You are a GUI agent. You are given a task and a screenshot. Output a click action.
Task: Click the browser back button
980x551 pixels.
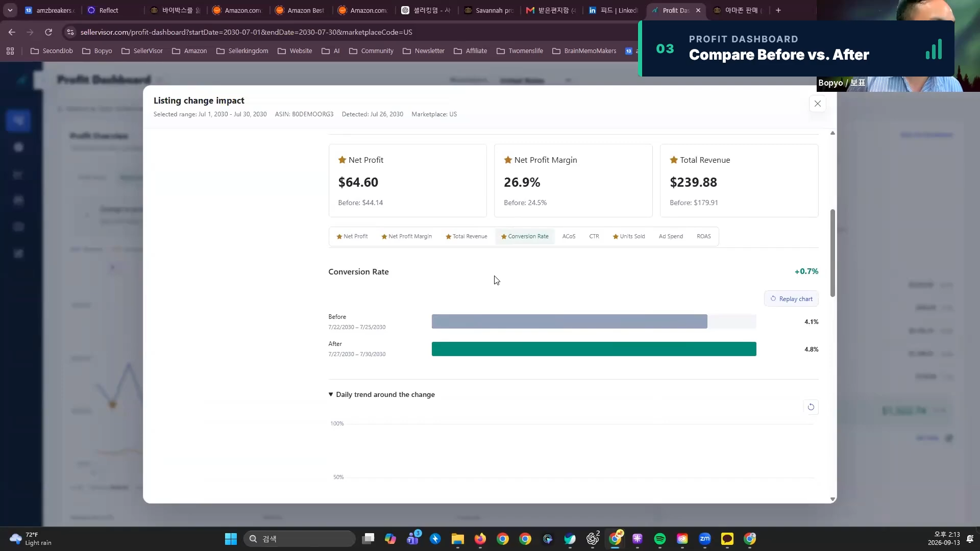pos(12,32)
